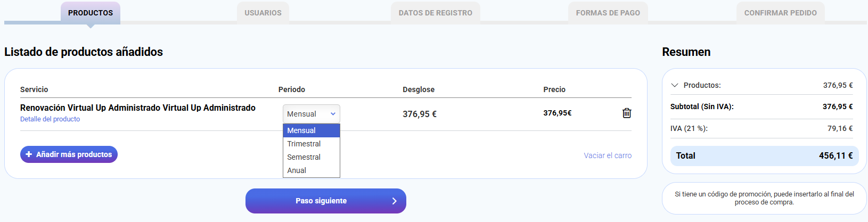Open Formas de Pago tab
Screen dimensions: 868x222
pos(608,13)
